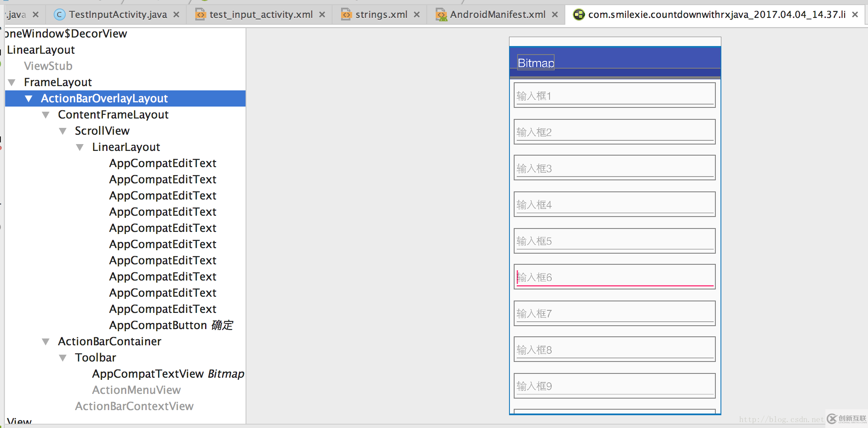Image resolution: width=868 pixels, height=428 pixels.
Task: Close the strings.xml tab
Action: coord(417,14)
